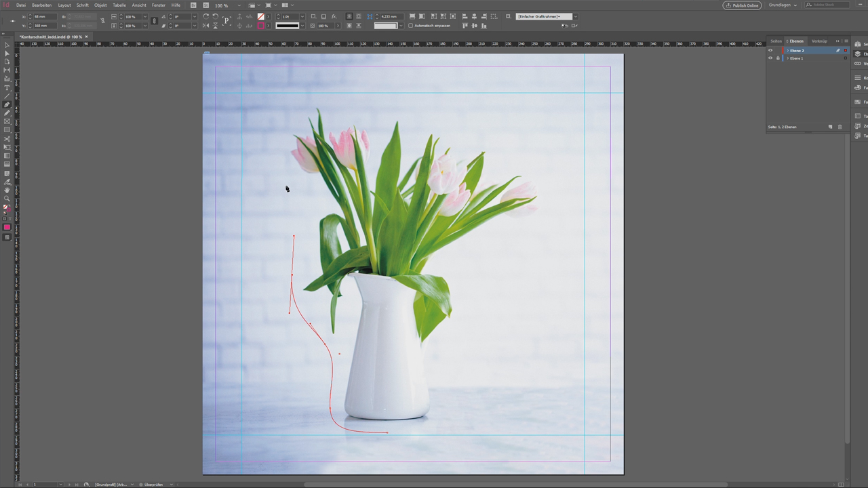Select the Pen tool

[x=7, y=104]
